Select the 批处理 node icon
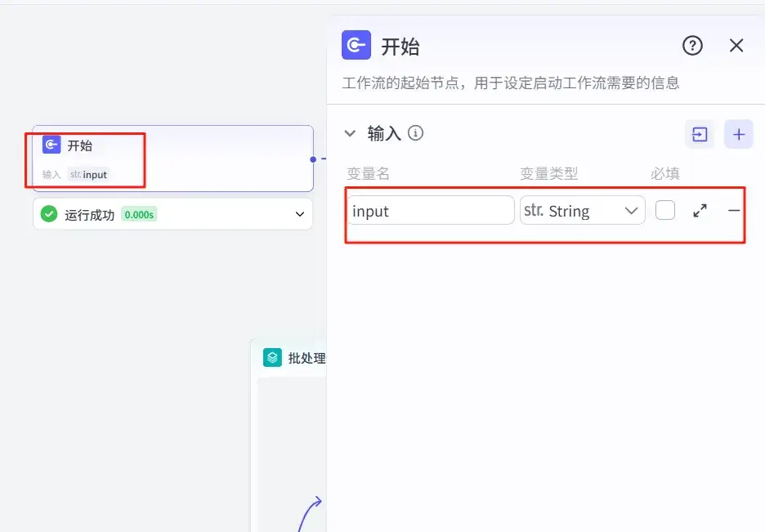The width and height of the screenshot is (765, 532). pyautogui.click(x=272, y=357)
